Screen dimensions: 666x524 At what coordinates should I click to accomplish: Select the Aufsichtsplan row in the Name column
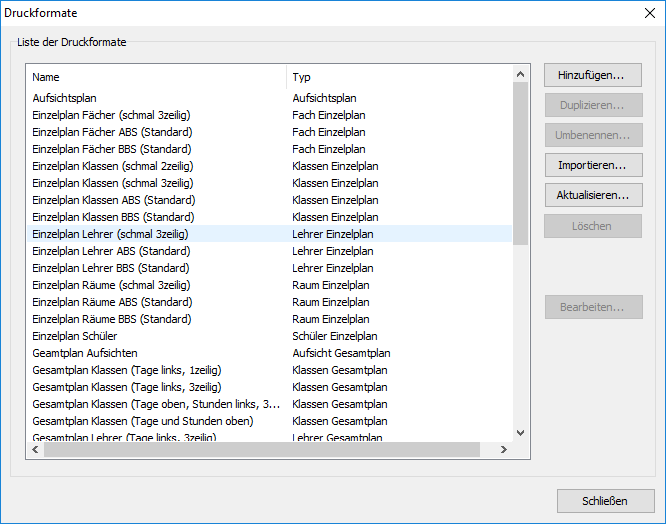click(x=65, y=98)
